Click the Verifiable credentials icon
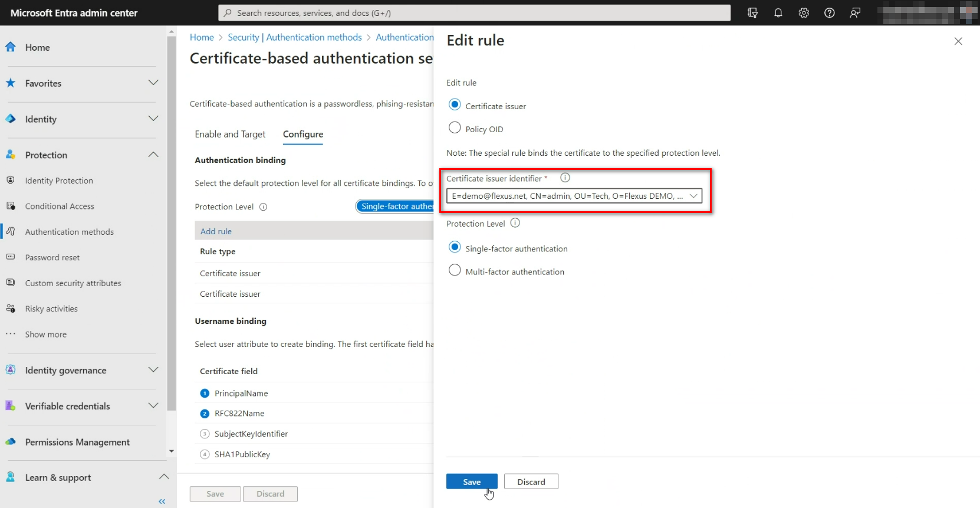Viewport: 980px width, 508px height. tap(11, 406)
